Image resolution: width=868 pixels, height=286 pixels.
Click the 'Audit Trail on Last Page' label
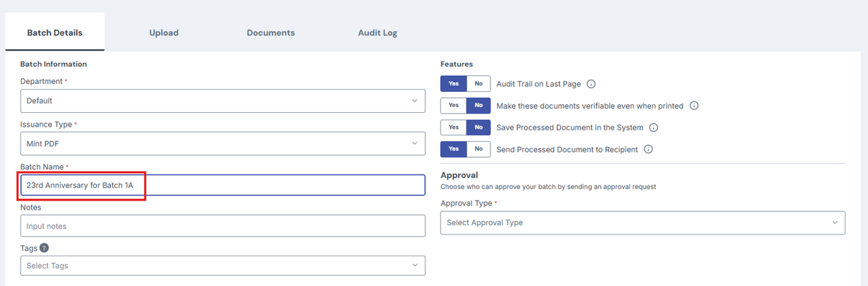539,84
